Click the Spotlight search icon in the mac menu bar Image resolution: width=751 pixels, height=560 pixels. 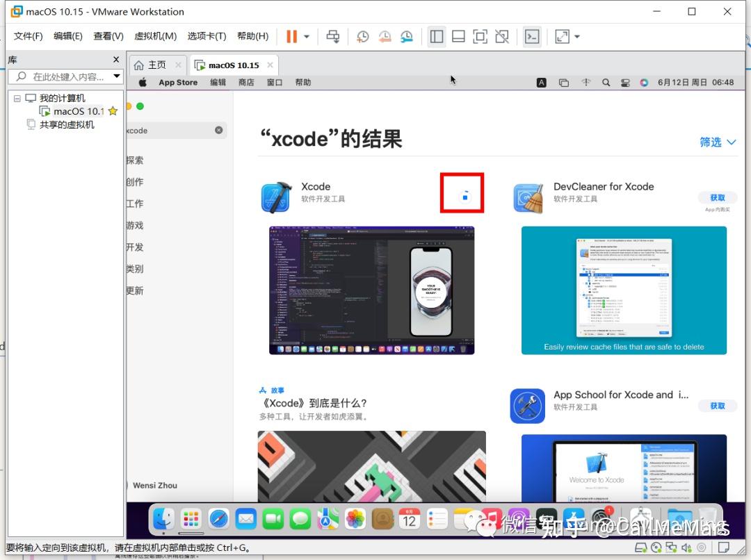click(606, 83)
